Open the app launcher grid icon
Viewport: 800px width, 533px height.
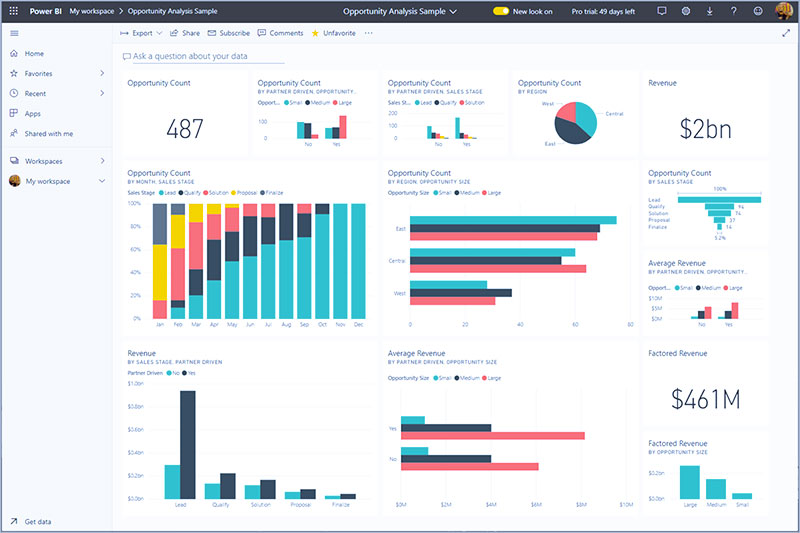coord(14,11)
